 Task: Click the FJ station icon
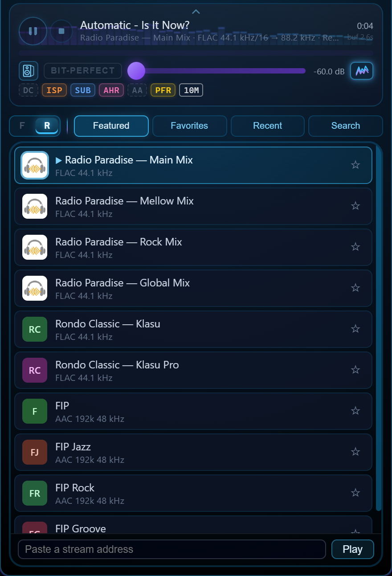pyautogui.click(x=35, y=452)
